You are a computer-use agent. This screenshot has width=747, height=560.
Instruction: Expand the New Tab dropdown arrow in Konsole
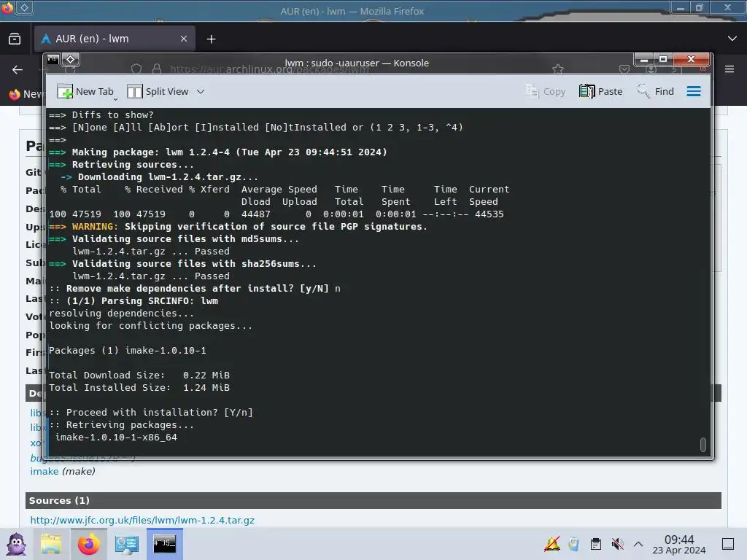pos(115,98)
